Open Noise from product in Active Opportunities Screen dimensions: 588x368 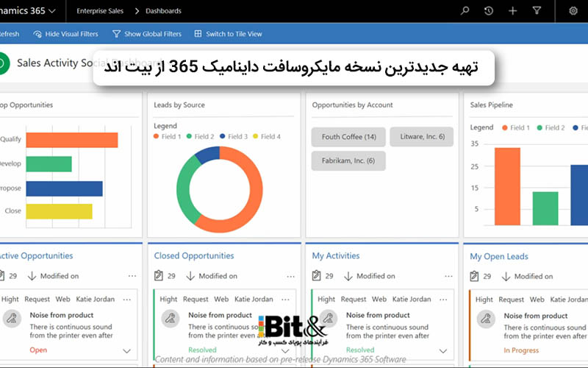(62, 315)
